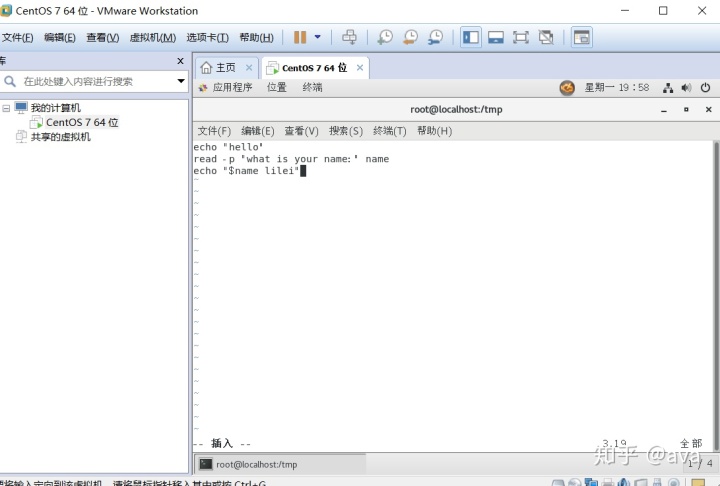Toggle the thumbnail bar view
Screen dimensions: 720x486
[495, 37]
